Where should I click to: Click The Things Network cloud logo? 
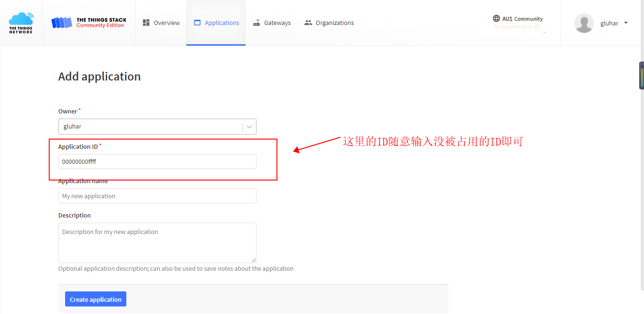[21, 23]
